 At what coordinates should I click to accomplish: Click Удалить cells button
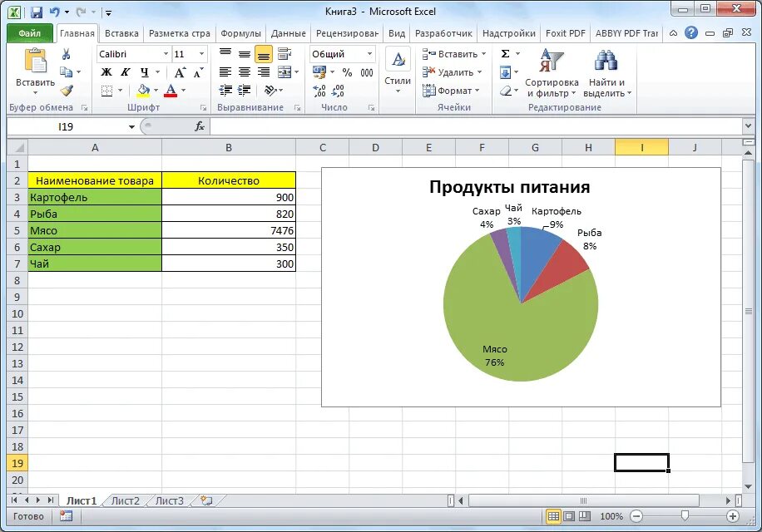[x=452, y=72]
